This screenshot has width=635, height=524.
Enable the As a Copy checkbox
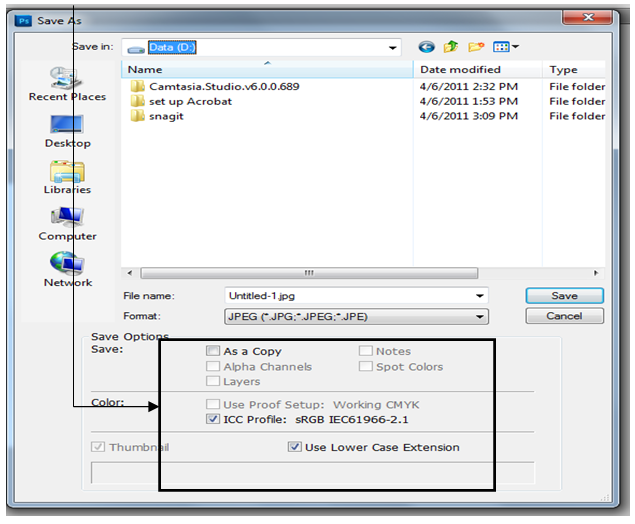[213, 351]
